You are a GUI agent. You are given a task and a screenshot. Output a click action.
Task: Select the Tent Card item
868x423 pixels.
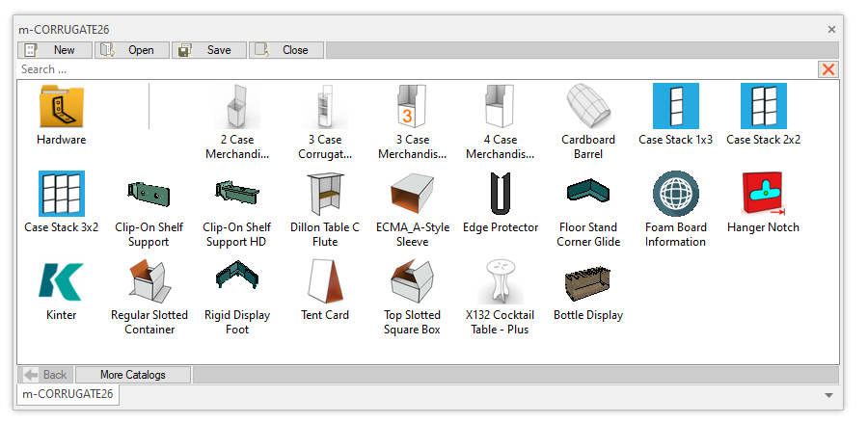(x=325, y=282)
